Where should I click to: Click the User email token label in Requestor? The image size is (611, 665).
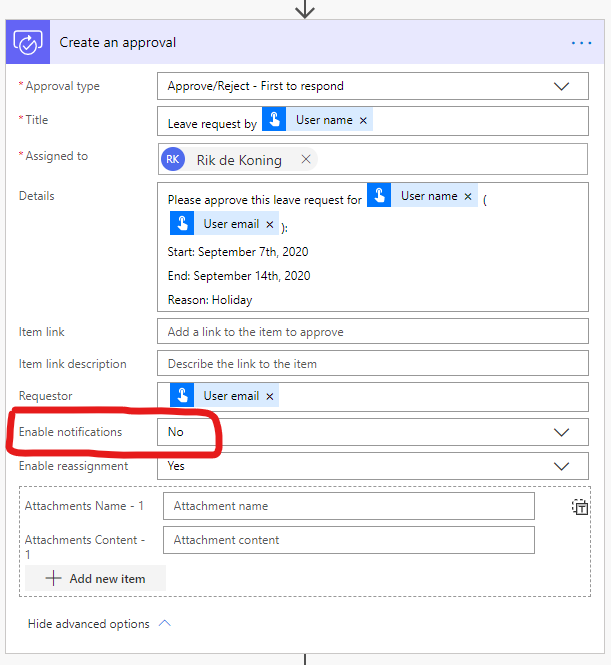coord(231,396)
